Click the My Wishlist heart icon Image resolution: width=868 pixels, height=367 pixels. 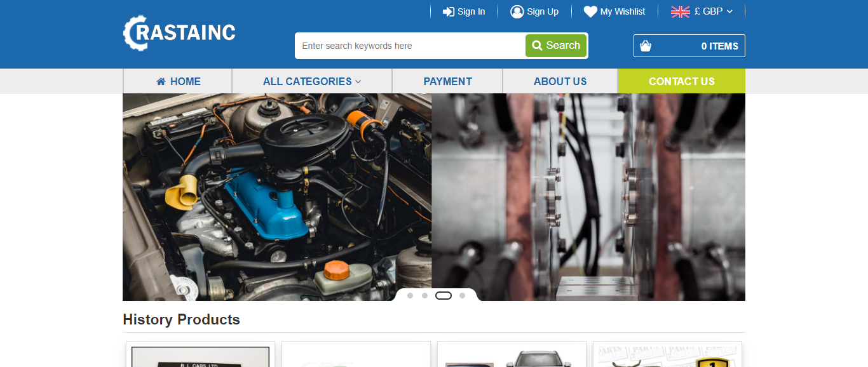[590, 11]
